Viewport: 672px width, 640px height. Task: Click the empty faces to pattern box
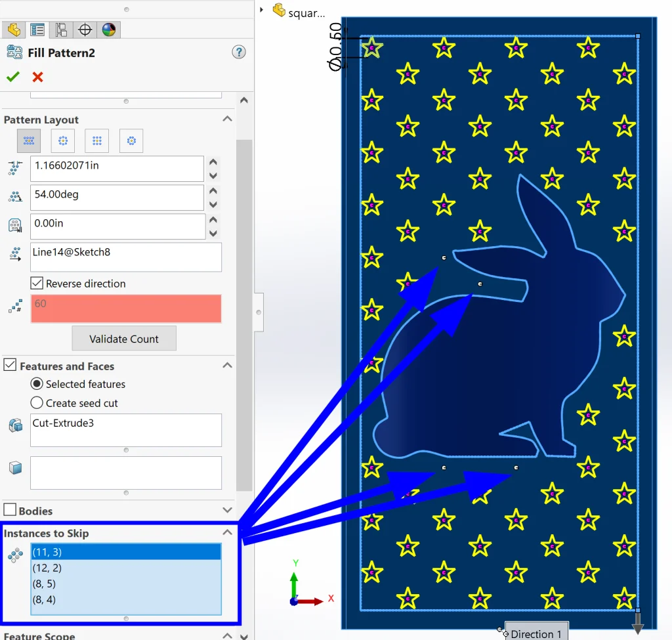pyautogui.click(x=126, y=473)
